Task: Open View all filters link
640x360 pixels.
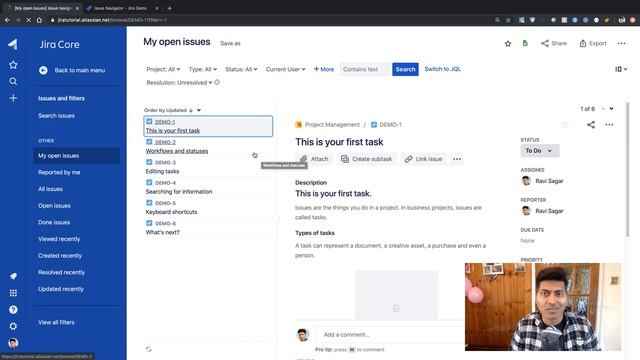Action: tap(56, 322)
